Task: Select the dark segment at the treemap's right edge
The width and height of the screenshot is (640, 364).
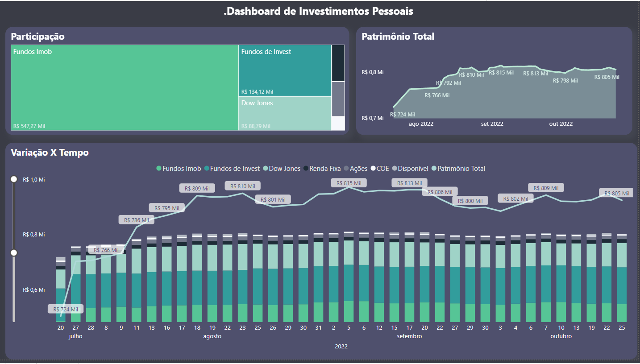Action: (x=338, y=62)
